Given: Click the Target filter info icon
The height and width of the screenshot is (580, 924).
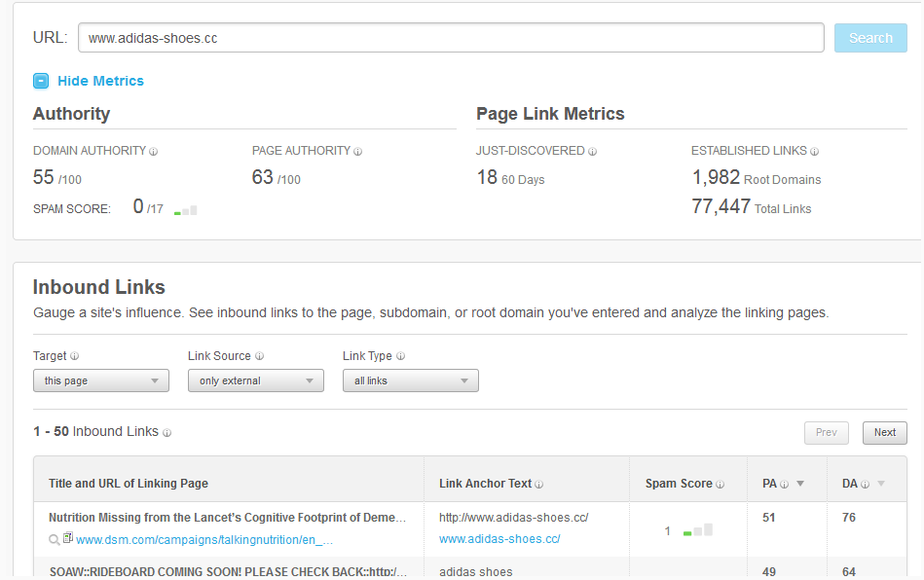Looking at the screenshot, I should click(x=74, y=356).
